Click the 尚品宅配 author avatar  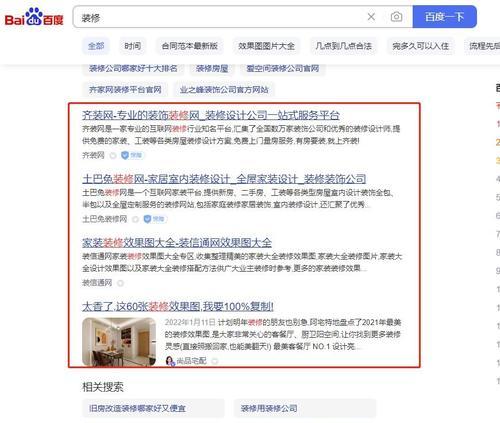[x=170, y=361]
